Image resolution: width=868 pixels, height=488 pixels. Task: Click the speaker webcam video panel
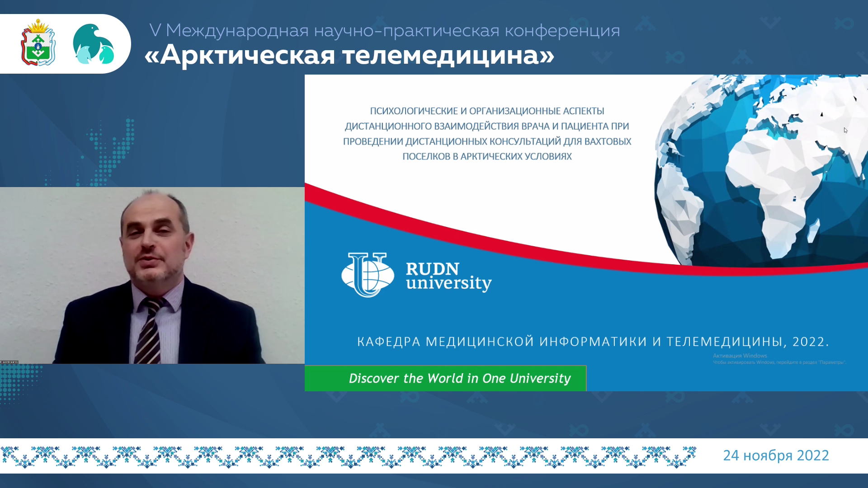[x=152, y=276]
